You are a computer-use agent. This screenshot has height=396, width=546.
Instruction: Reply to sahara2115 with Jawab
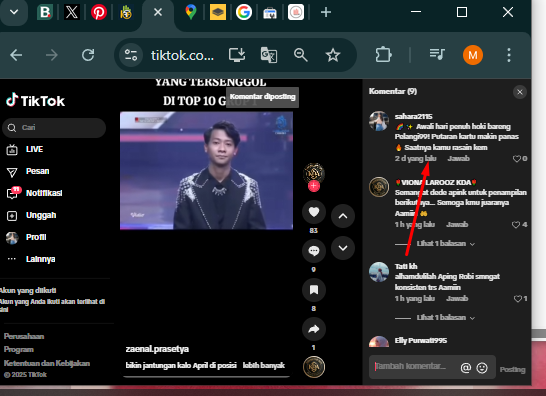pos(458,159)
